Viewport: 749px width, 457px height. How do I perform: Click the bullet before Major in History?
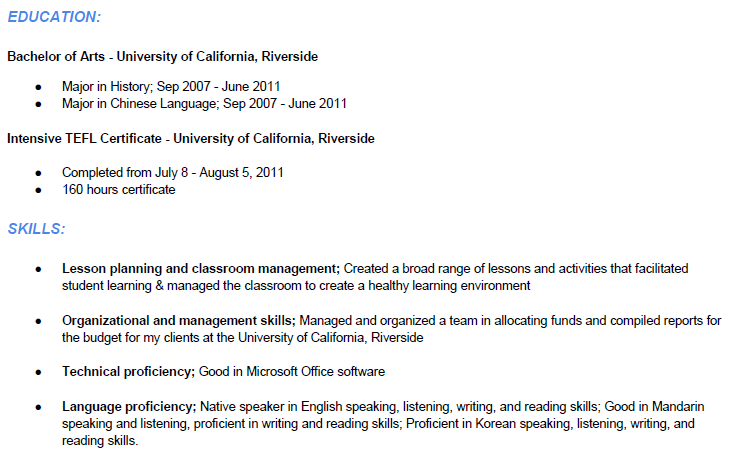[x=38, y=87]
